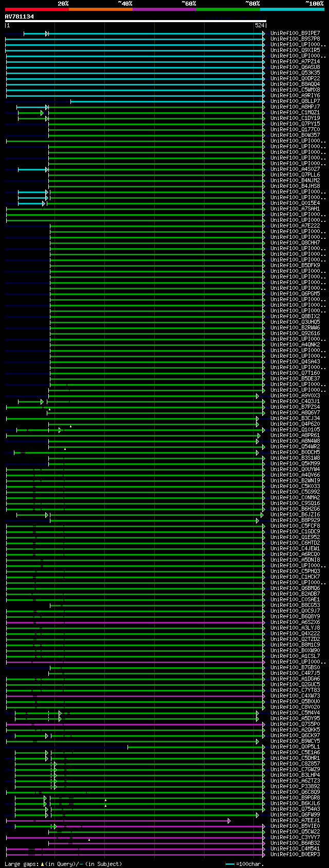Open hit UniRef100_Q9XIR5
The image size is (329, 868).
point(295,50)
